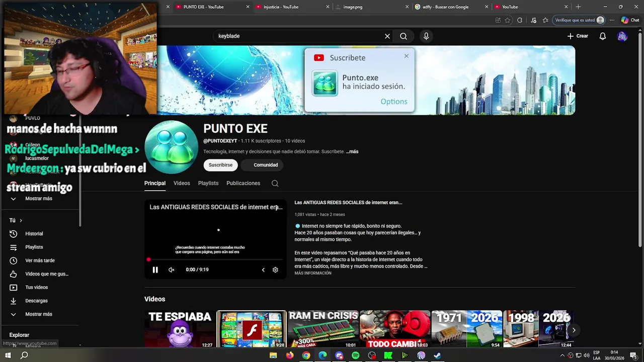Open the TODO CAMBIÓ video thumbnail

(395, 329)
